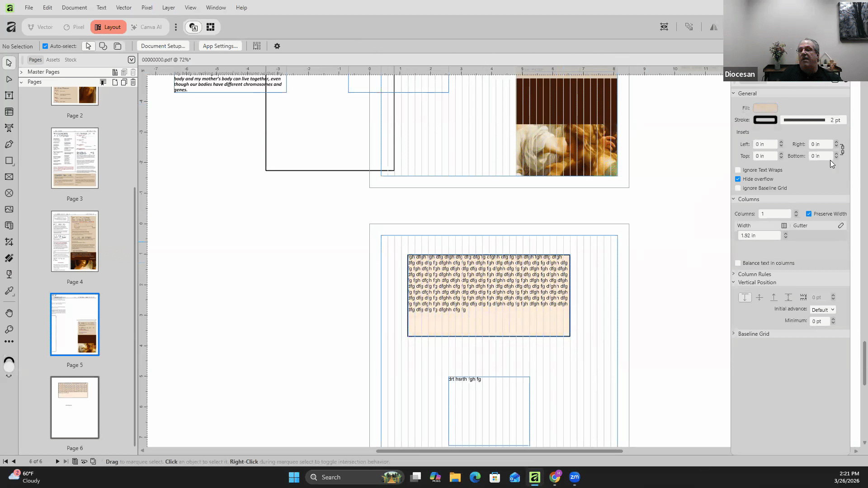
Task: Expand the Master Pages section
Action: [x=21, y=72]
